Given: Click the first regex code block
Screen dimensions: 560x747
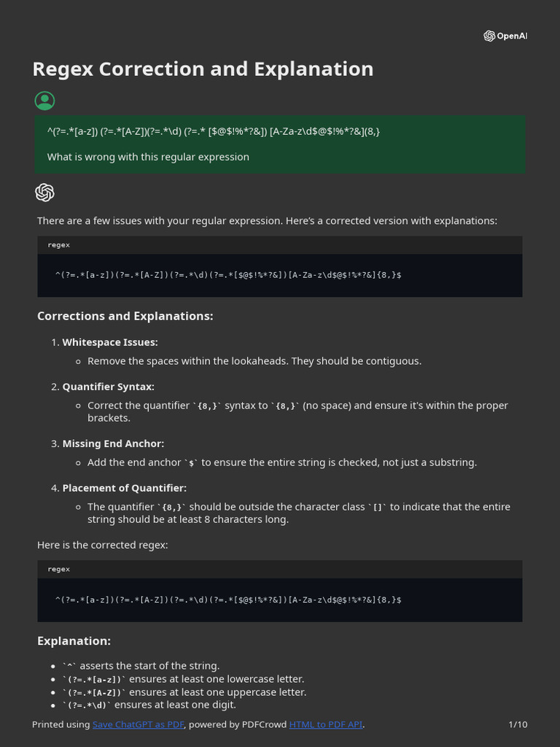Looking at the screenshot, I should [280, 275].
